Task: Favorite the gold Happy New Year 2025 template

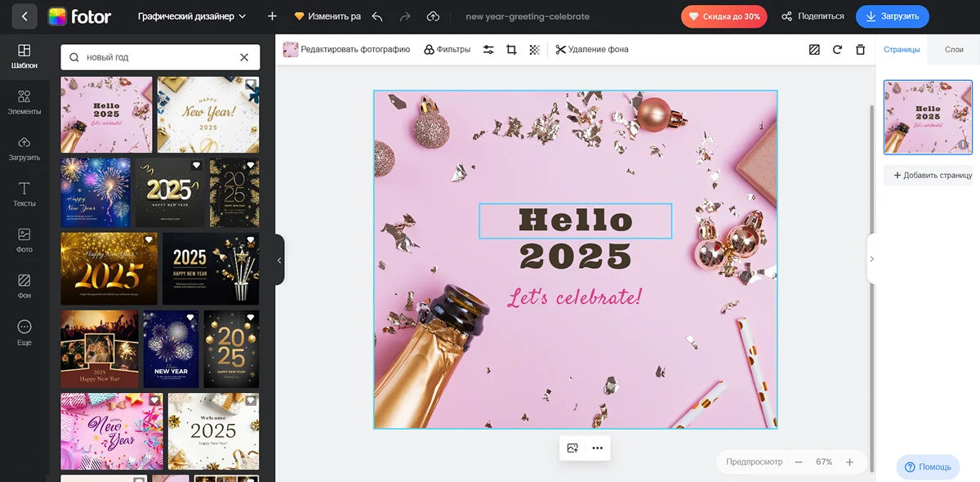Action: pos(149,240)
